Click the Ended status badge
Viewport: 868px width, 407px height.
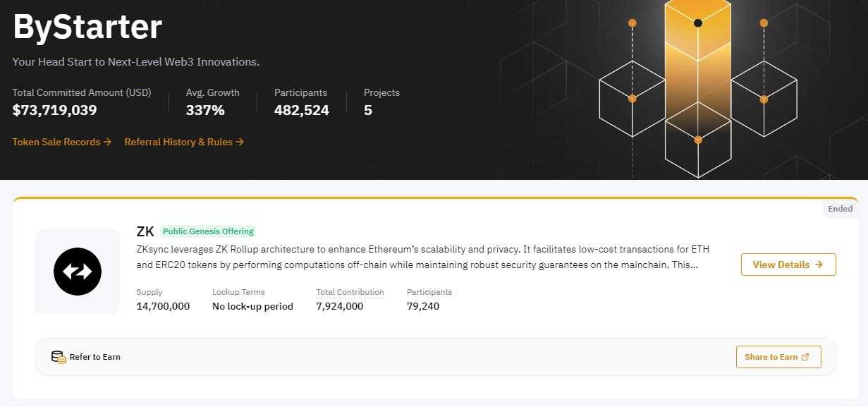(x=840, y=209)
